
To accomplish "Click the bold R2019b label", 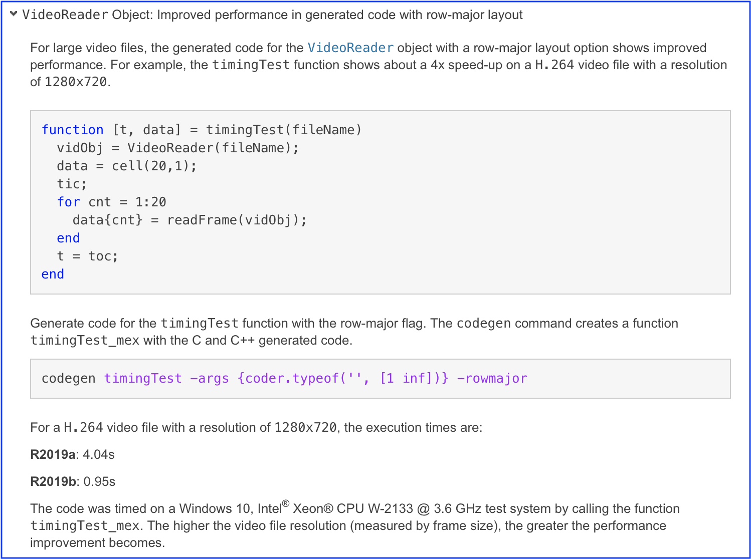I will tap(53, 482).
